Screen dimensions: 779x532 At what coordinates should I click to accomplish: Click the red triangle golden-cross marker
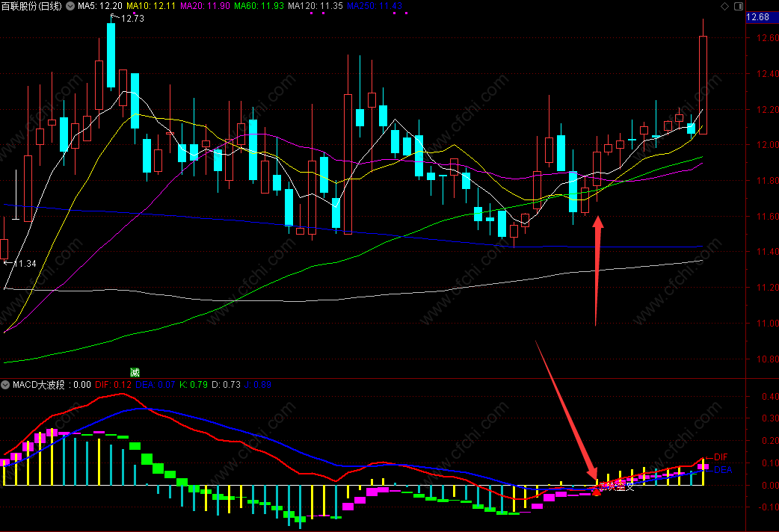596,491
